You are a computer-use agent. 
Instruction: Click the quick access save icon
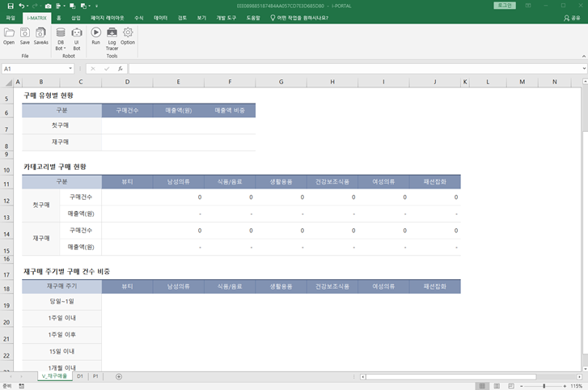tap(10, 6)
